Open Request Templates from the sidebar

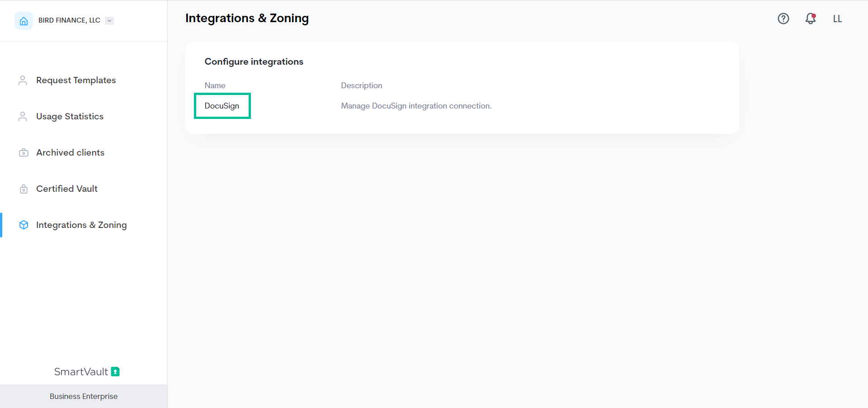[76, 80]
